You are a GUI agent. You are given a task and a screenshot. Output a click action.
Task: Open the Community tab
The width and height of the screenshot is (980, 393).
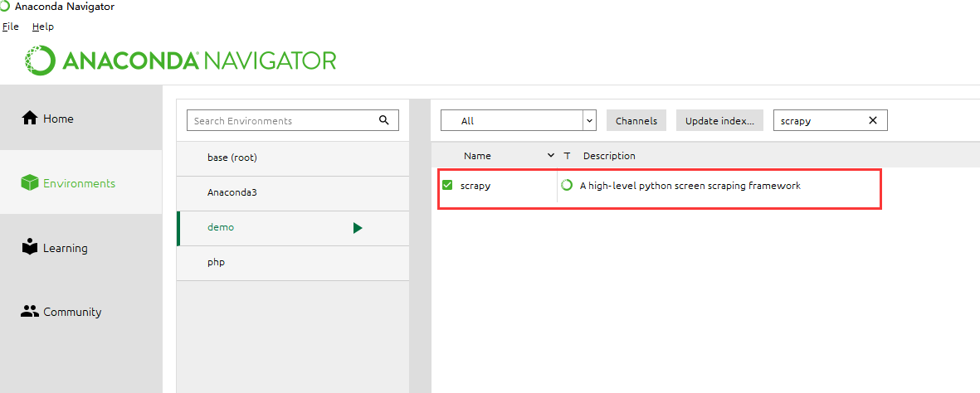click(x=81, y=311)
